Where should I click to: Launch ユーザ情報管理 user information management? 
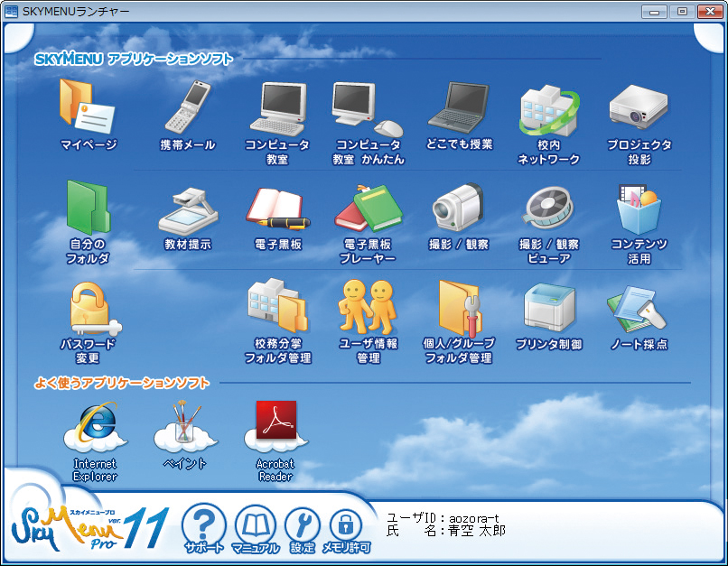click(366, 307)
